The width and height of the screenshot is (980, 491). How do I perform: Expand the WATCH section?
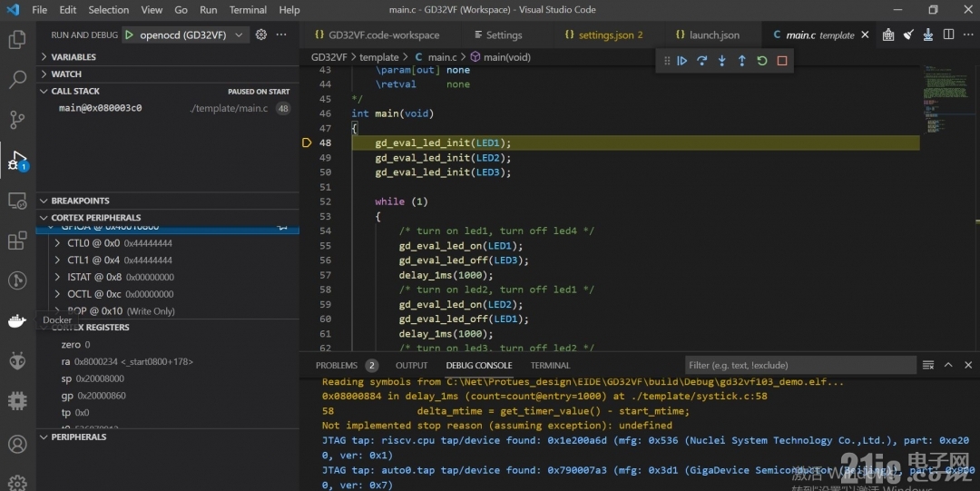pos(168,74)
